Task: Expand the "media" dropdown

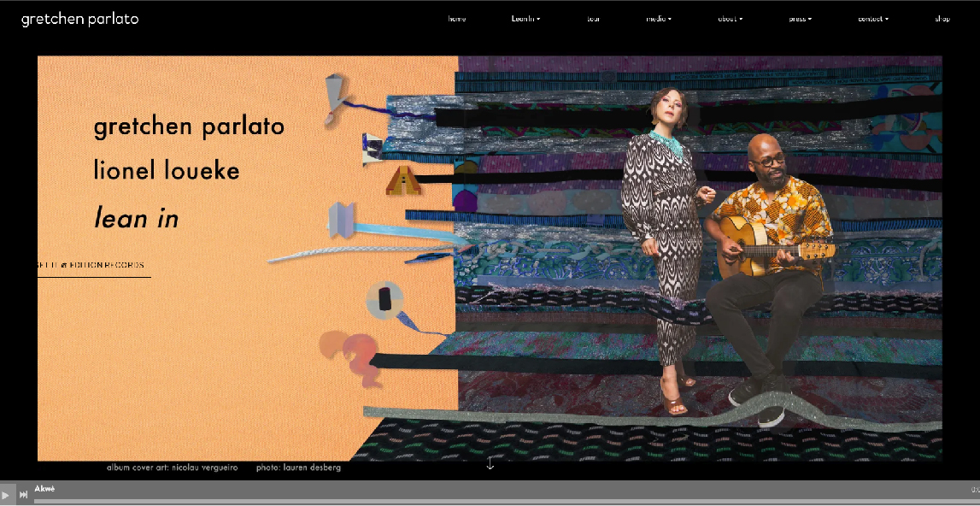Action: coord(658,18)
